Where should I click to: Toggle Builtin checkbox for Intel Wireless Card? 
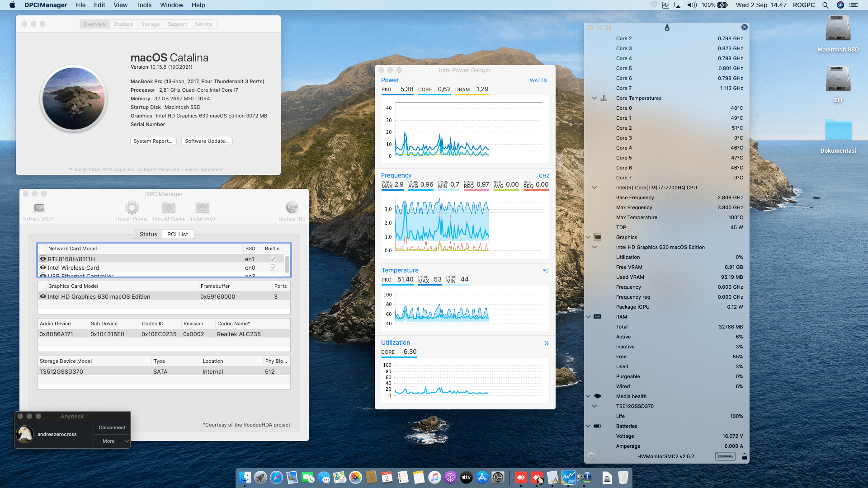pyautogui.click(x=273, y=267)
